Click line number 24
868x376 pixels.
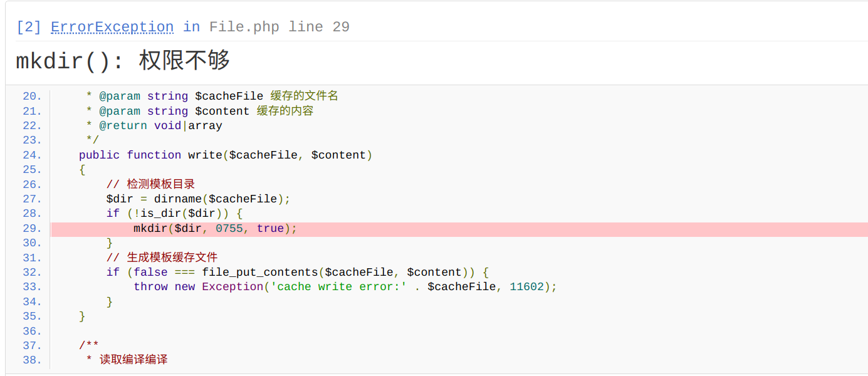[32, 155]
